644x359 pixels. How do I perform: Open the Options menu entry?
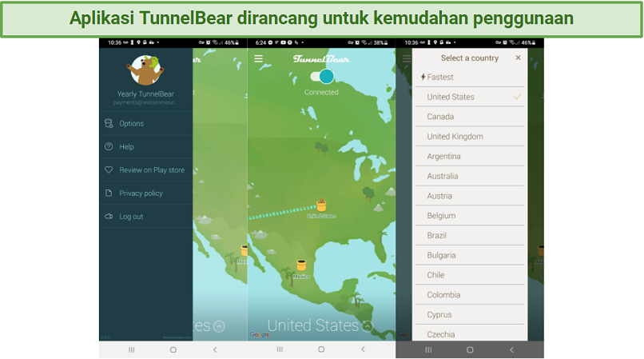[x=145, y=123]
